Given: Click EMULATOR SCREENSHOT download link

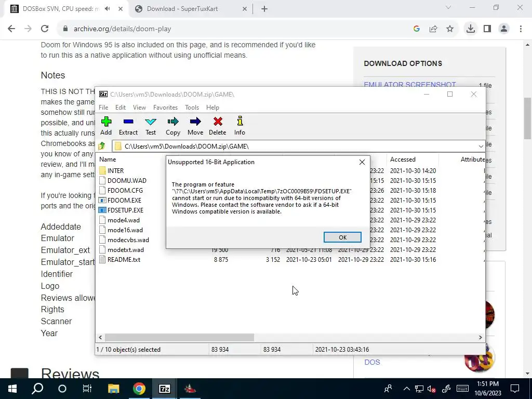Looking at the screenshot, I should click(x=410, y=85).
